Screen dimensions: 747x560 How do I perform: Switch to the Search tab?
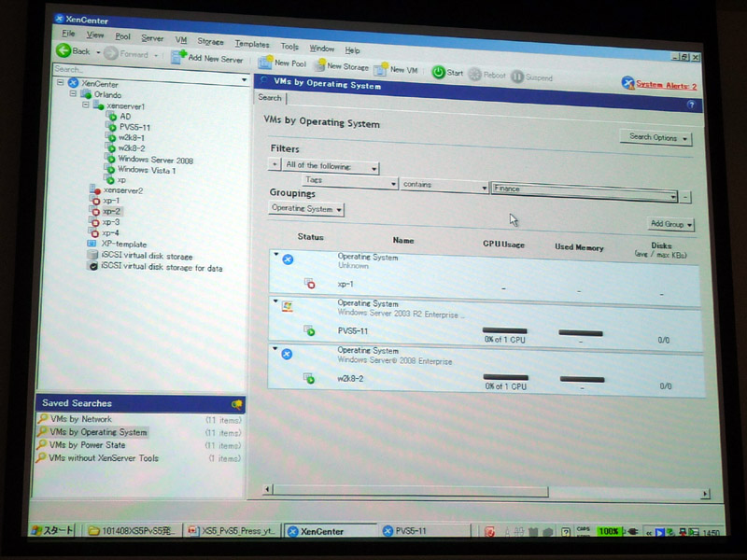tap(270, 98)
